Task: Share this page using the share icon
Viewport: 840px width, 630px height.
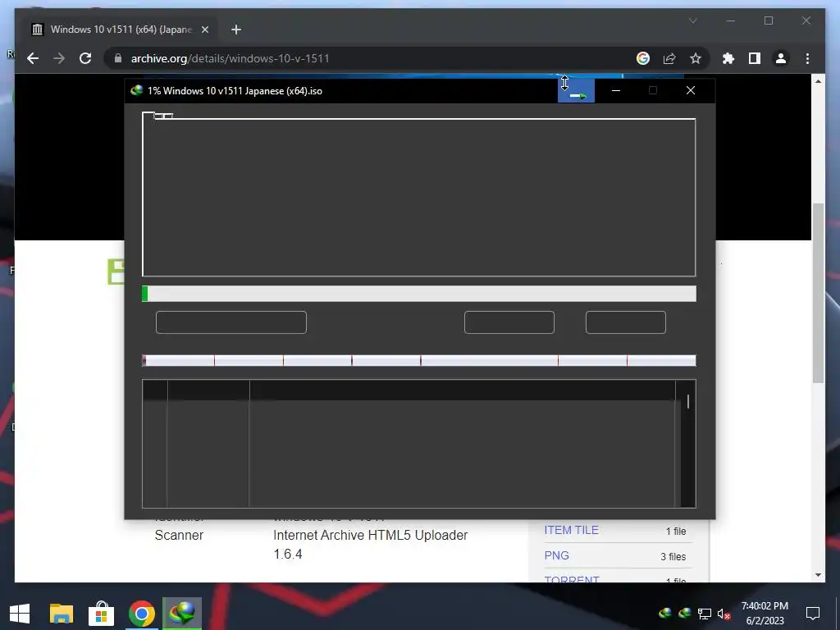Action: click(669, 58)
